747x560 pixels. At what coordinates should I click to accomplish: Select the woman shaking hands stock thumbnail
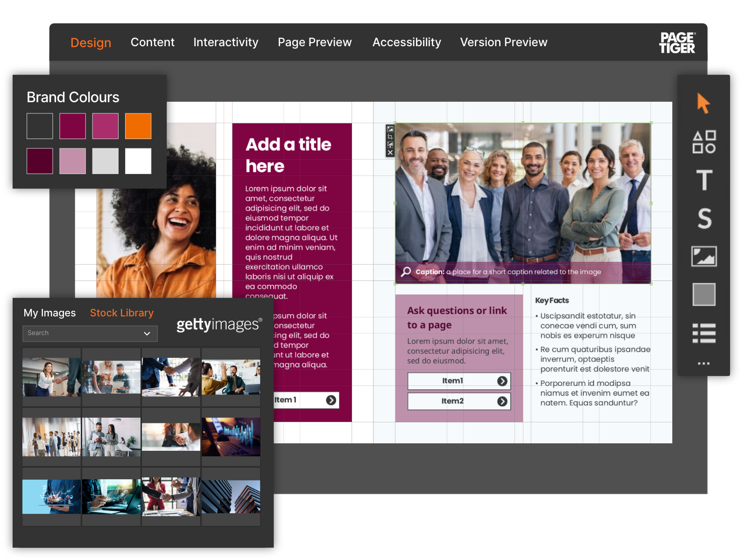click(x=51, y=377)
